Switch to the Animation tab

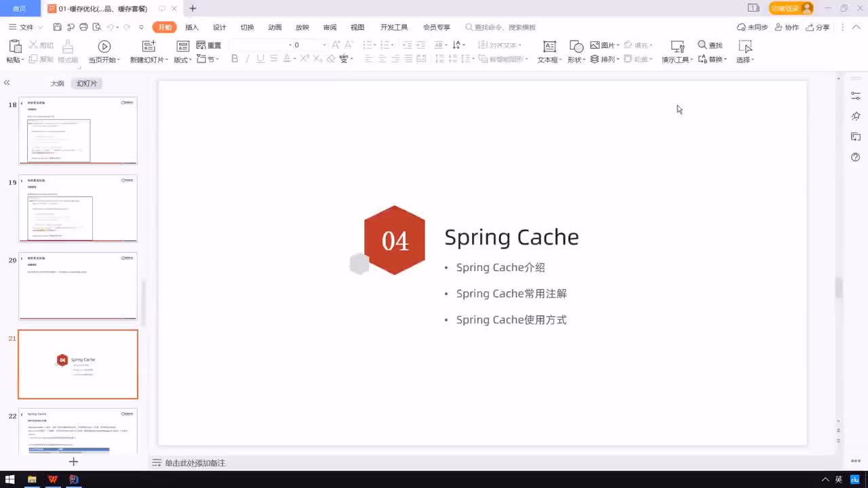[x=275, y=27]
